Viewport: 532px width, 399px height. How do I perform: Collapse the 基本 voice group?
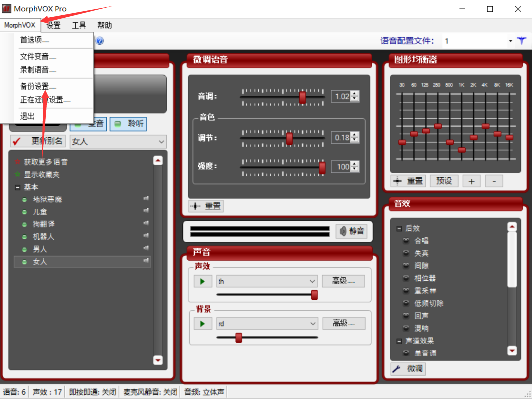(x=18, y=187)
